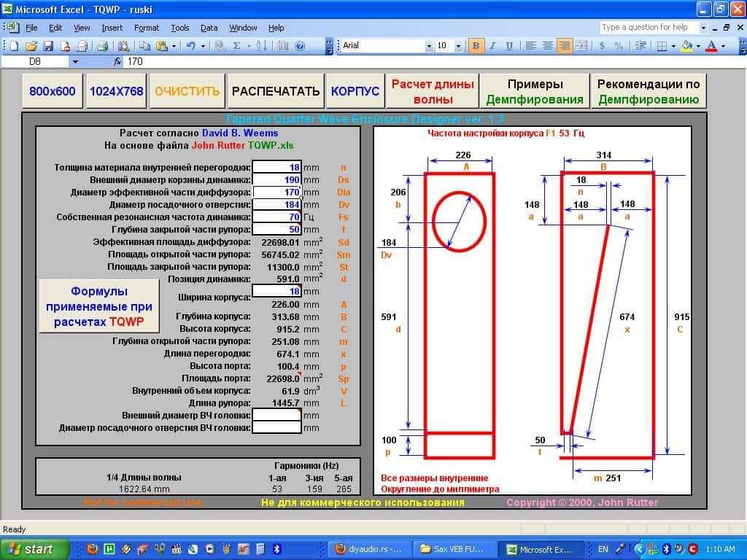Open Excel Help with the question mark icon
This screenshot has height=560, width=747.
(x=300, y=46)
